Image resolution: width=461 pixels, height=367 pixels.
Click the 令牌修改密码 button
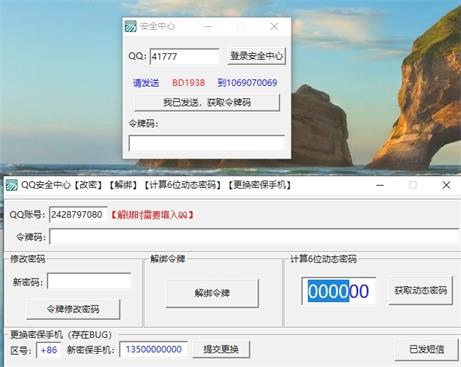pos(73,309)
